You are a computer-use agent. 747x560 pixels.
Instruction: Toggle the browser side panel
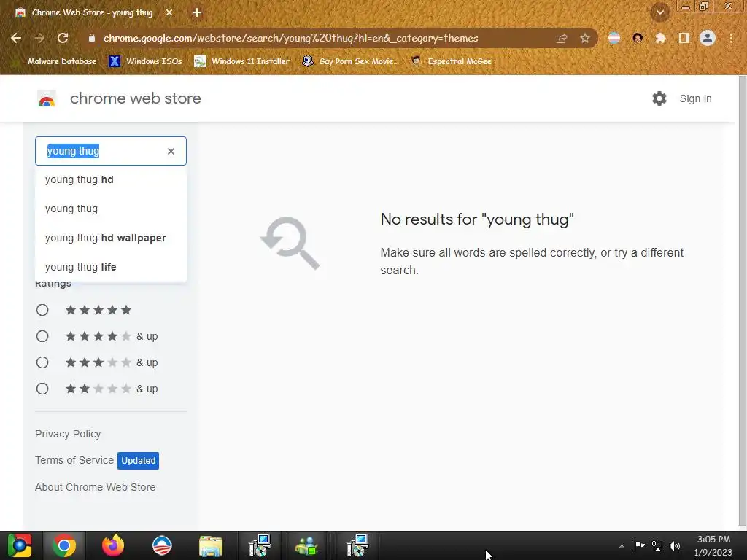(684, 38)
